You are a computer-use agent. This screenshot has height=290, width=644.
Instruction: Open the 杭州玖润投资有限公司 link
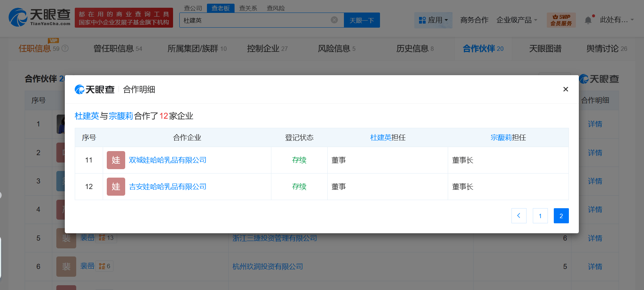[x=268, y=266]
